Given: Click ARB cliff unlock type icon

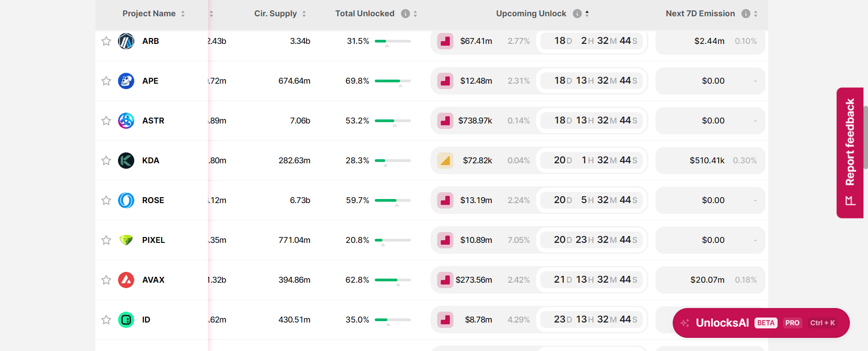Looking at the screenshot, I should click(x=445, y=41).
